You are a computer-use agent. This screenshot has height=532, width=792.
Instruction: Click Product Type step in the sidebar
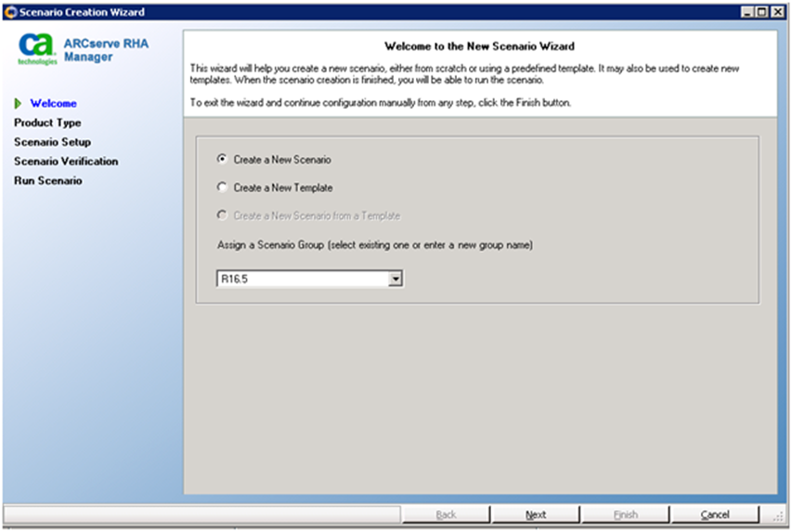click(47, 123)
